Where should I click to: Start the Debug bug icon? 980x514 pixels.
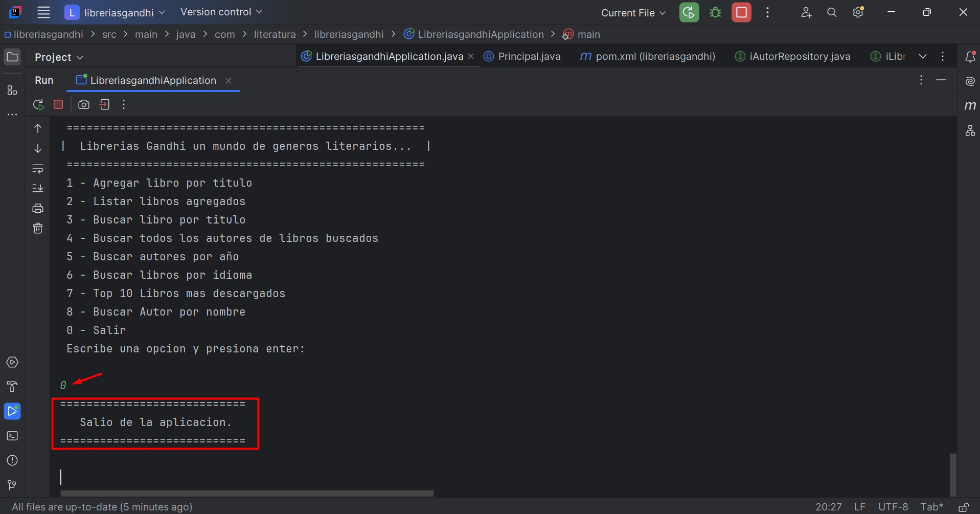pos(715,12)
